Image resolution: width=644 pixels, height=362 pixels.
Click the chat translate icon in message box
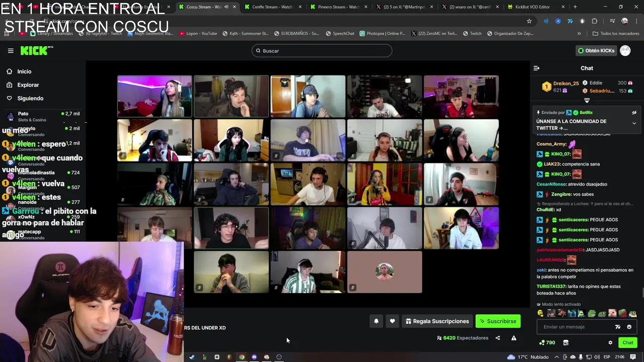point(618,327)
